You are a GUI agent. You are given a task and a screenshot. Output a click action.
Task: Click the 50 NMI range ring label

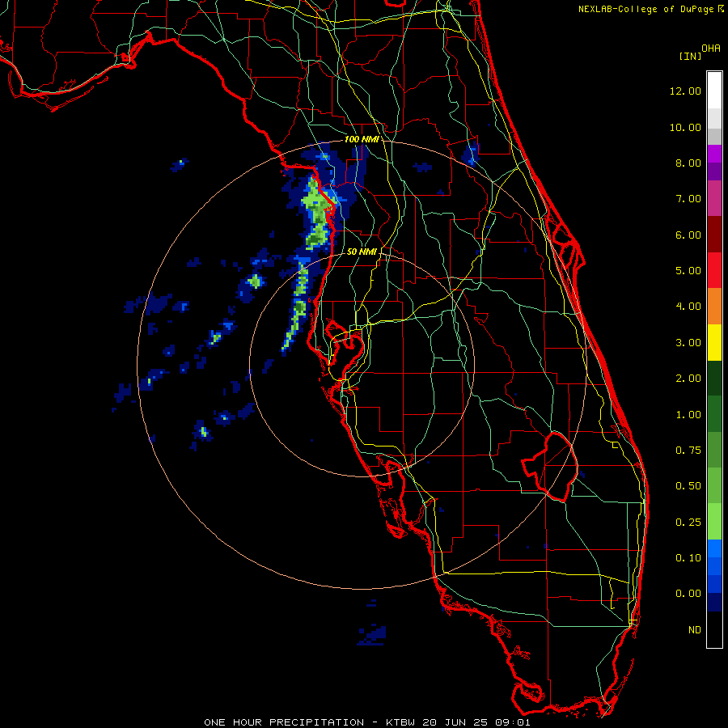point(362,252)
